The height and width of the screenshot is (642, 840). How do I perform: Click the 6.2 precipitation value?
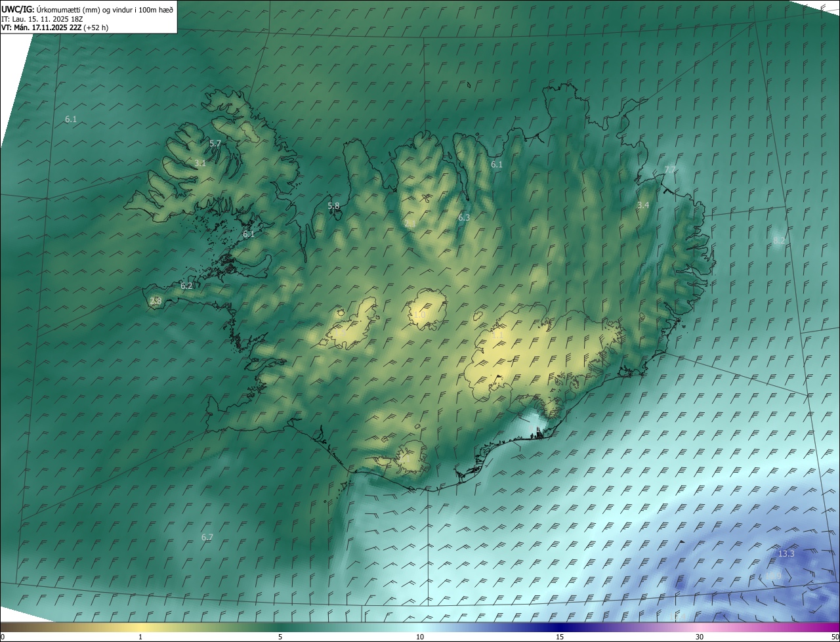186,286
